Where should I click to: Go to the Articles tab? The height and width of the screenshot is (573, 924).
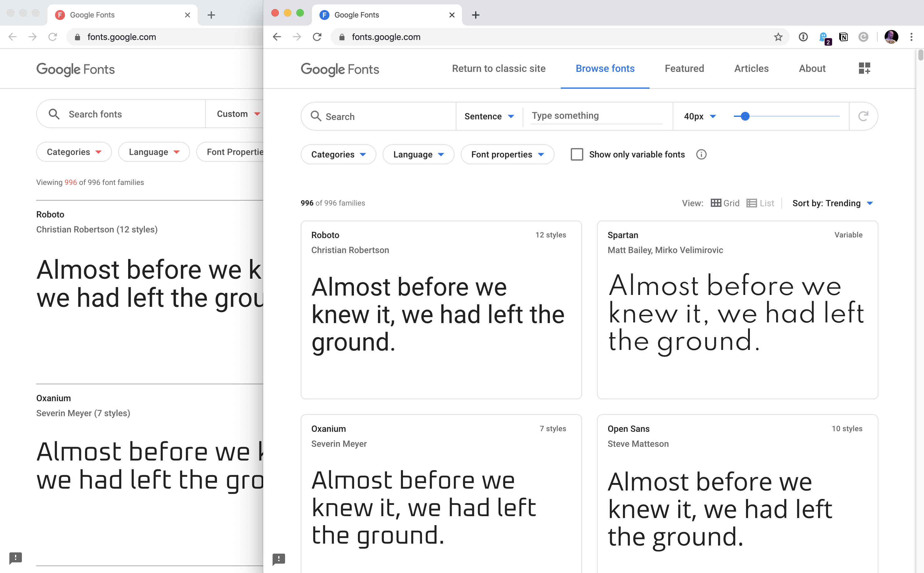(751, 69)
